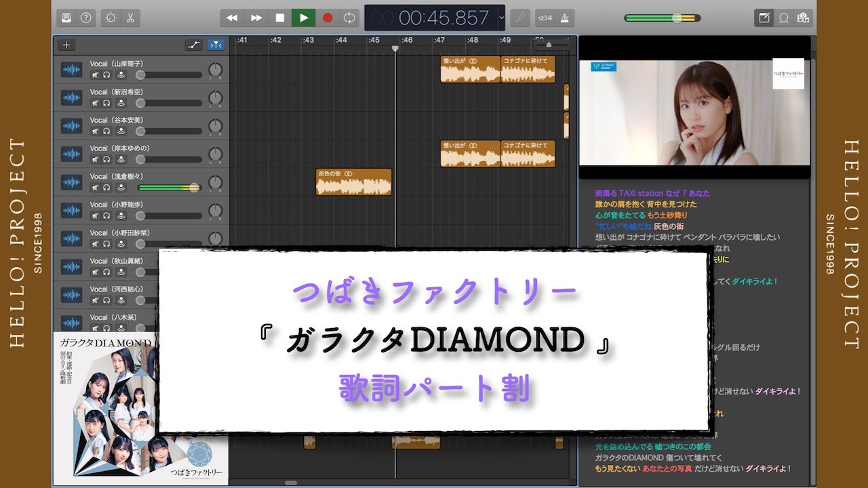Show the Smart Controls panel
This screenshot has width=868, height=488.
click(x=111, y=18)
